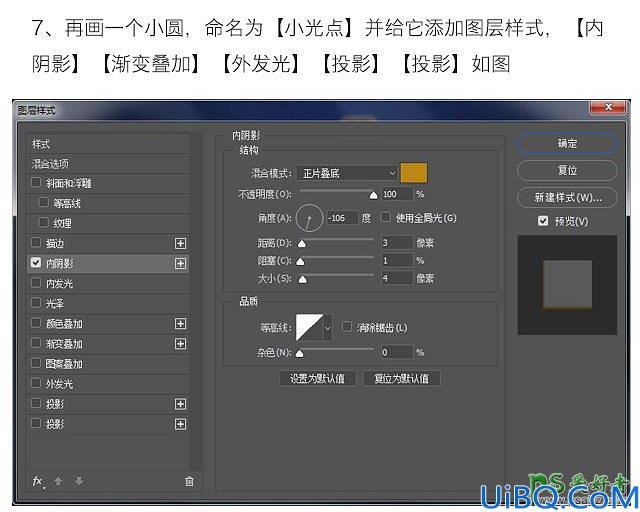Select 混合选项 in the left list
The image size is (640, 512).
108,164
